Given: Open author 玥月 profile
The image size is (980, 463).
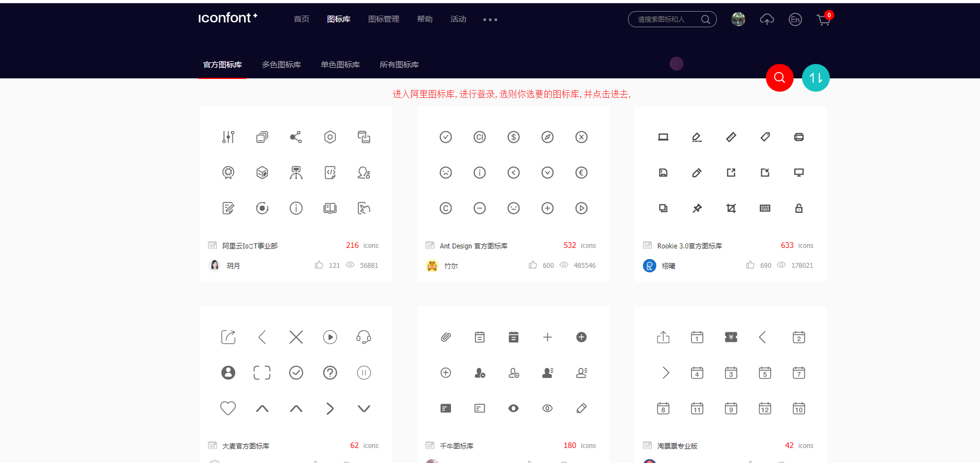Looking at the screenshot, I should pyautogui.click(x=233, y=266).
